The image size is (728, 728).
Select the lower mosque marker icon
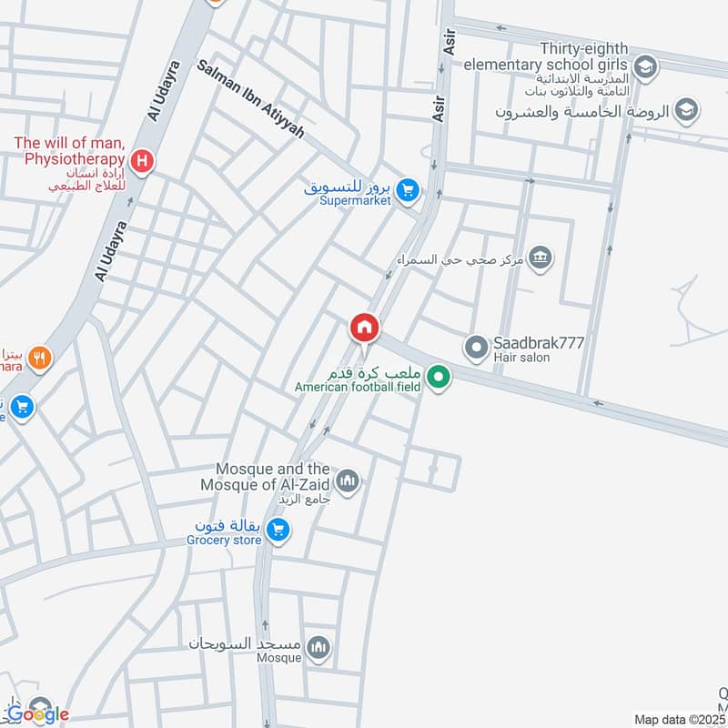click(x=318, y=648)
